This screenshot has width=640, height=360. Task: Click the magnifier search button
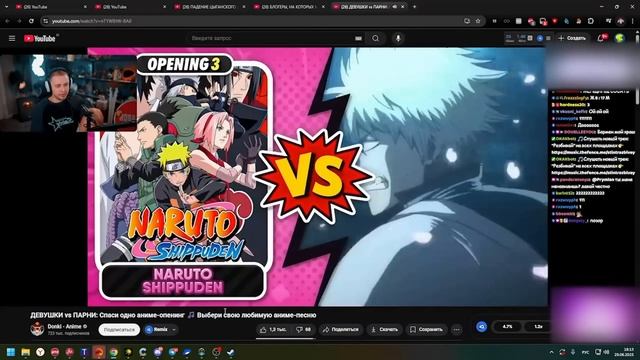coord(376,38)
